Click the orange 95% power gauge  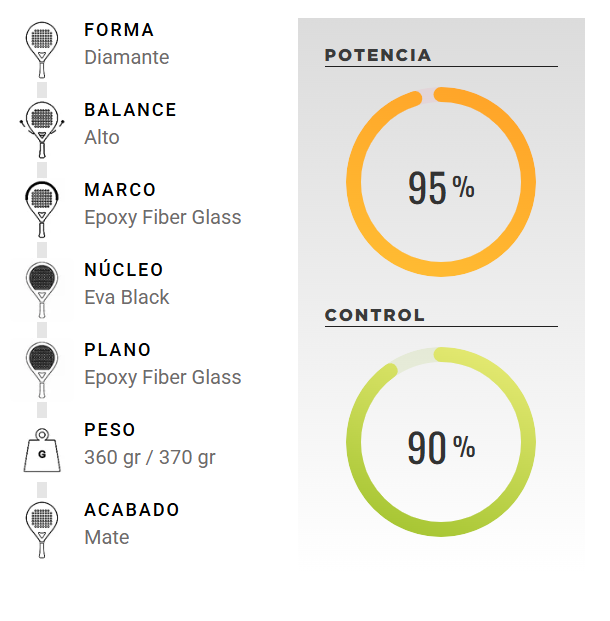pyautogui.click(x=441, y=181)
